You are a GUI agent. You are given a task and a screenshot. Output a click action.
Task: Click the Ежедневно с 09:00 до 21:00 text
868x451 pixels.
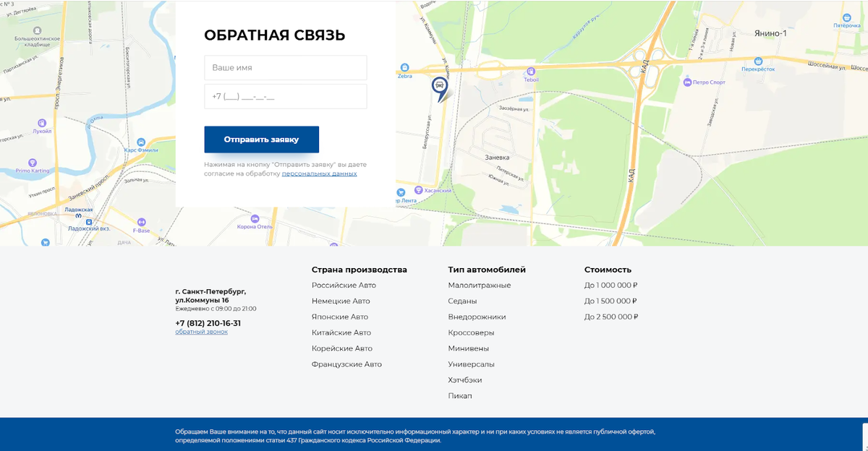[216, 309]
